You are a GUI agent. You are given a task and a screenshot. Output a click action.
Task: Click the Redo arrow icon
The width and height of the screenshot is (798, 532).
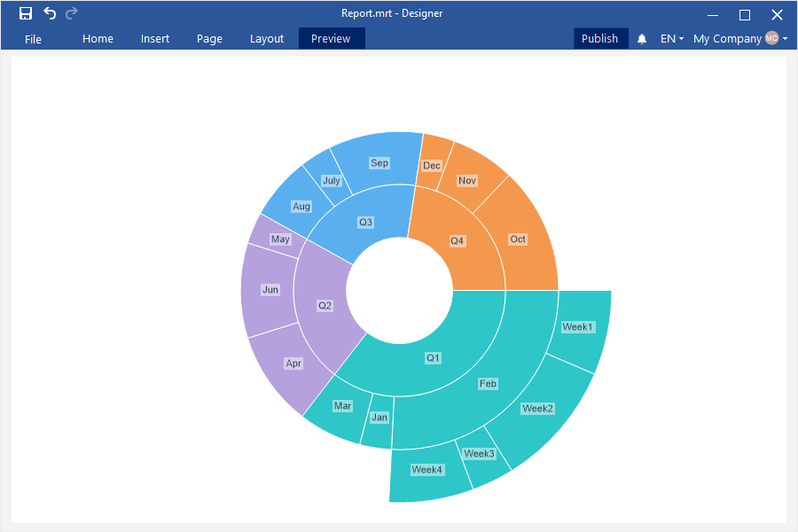click(72, 13)
